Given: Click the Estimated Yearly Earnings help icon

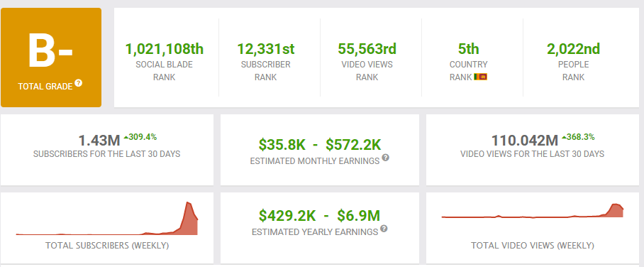Looking at the screenshot, I should point(384,229).
